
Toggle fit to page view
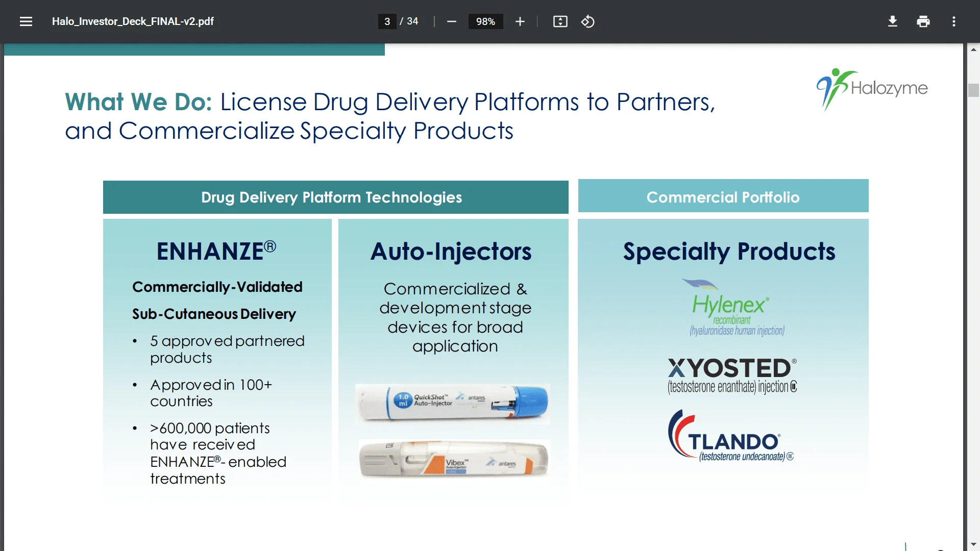click(x=560, y=21)
